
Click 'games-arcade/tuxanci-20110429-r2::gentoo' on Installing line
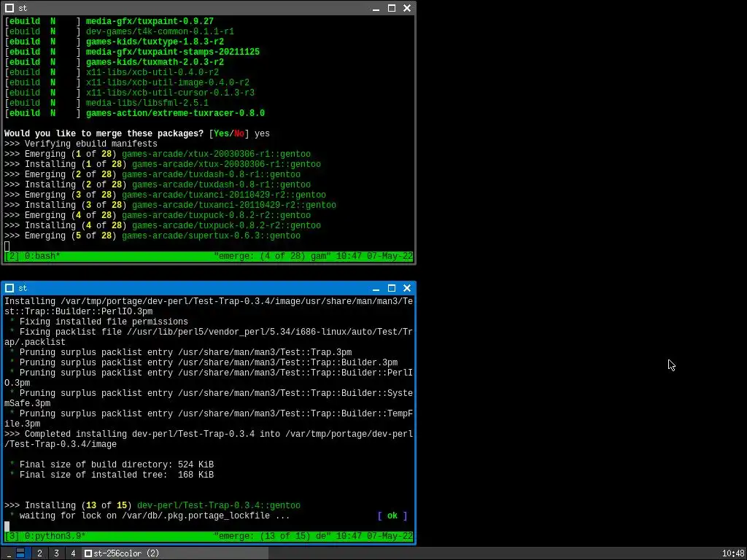tap(234, 205)
